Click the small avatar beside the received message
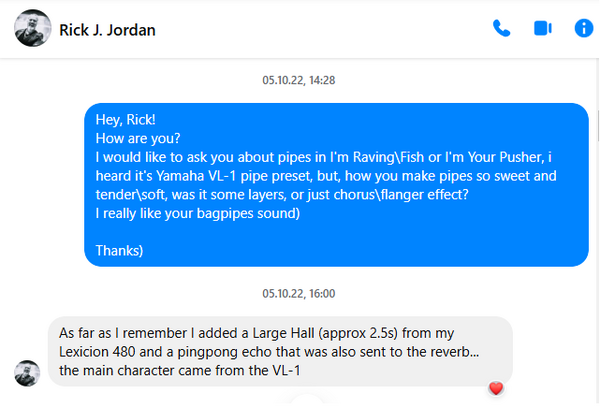Screen dimensions: 600x408 coord(27,373)
